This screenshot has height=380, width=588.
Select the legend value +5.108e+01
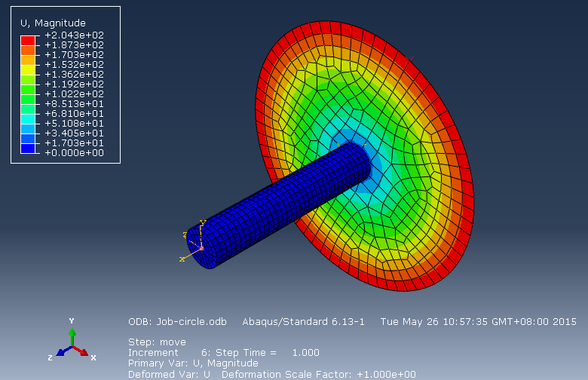74,124
